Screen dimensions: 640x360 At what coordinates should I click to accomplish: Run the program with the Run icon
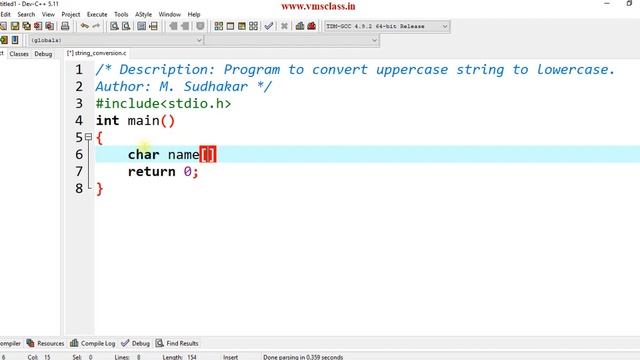click(230, 26)
